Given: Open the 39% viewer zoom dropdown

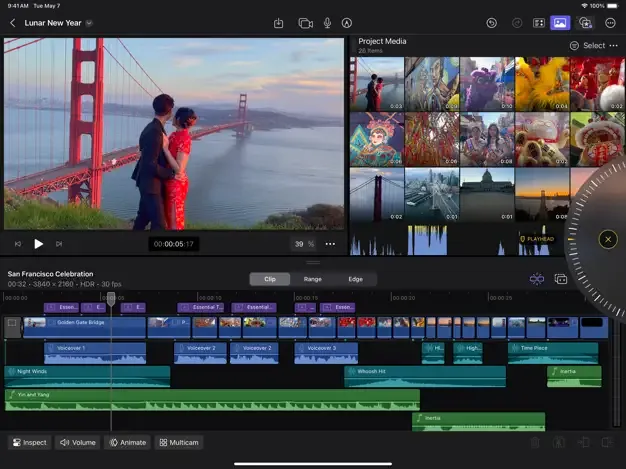Looking at the screenshot, I should (x=303, y=244).
